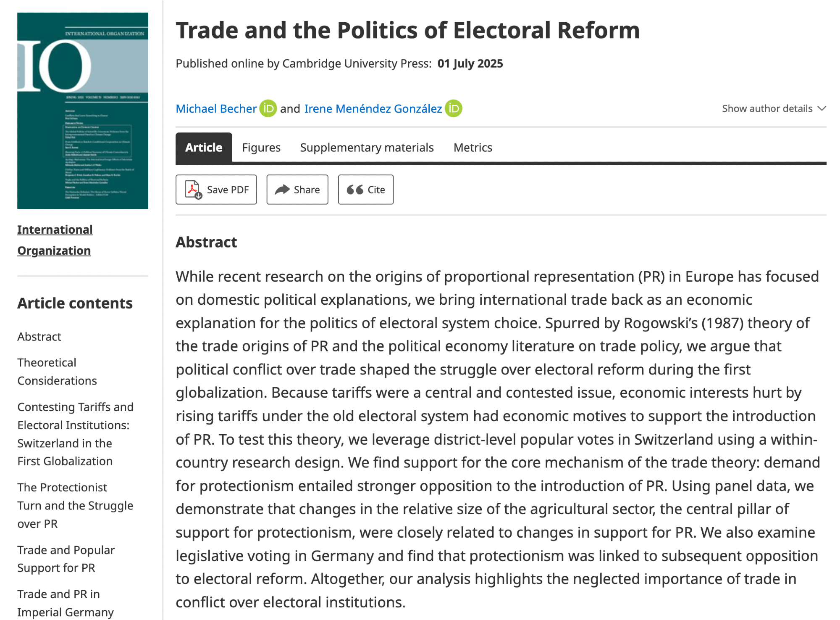Screen dimensions: 840x620
Task: Open Michael Becher's ORCID iD icon
Action: (268, 108)
